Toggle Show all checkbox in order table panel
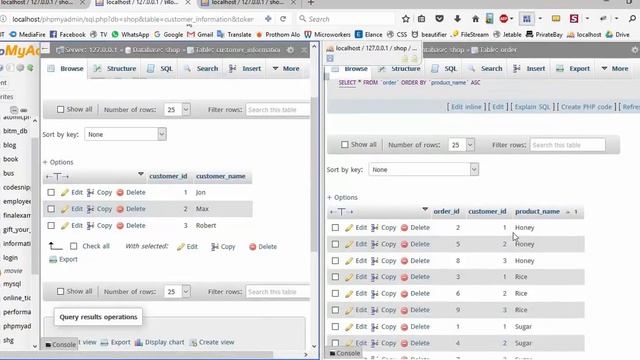 pos(344,144)
